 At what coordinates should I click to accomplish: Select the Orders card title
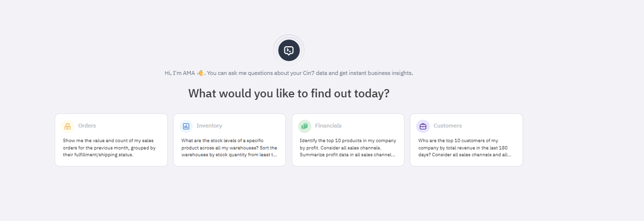pos(87,126)
